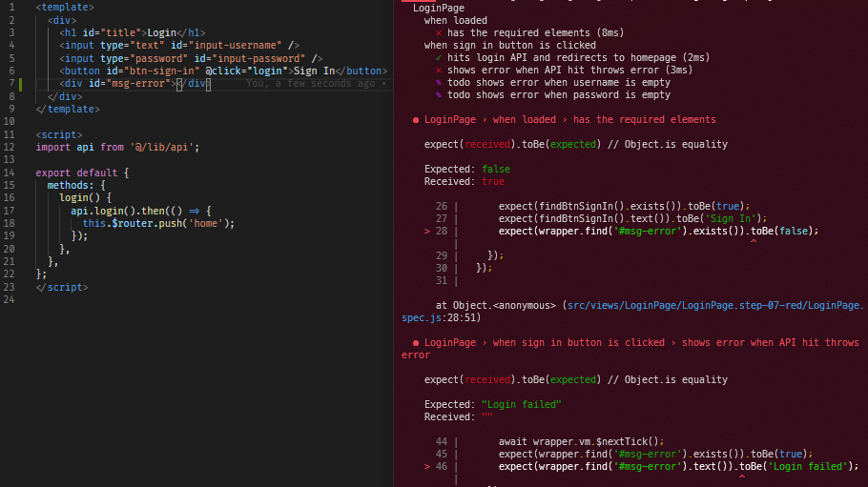Click terminal line 27 text toBe 'Sign In'

pos(601,218)
